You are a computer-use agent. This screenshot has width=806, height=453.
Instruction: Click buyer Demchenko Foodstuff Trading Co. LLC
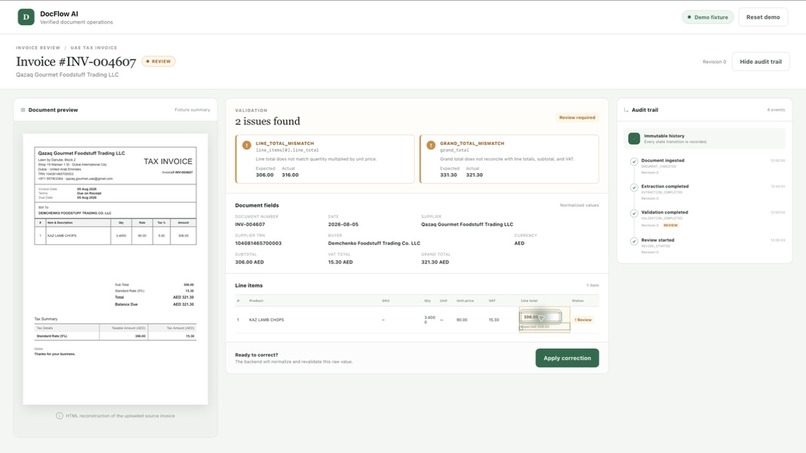pyautogui.click(x=374, y=243)
